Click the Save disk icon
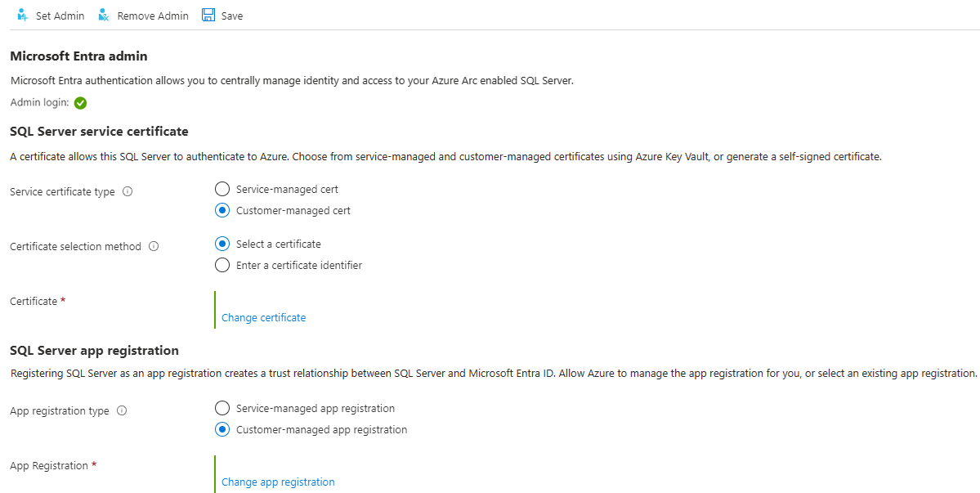The image size is (980, 493). click(x=208, y=15)
